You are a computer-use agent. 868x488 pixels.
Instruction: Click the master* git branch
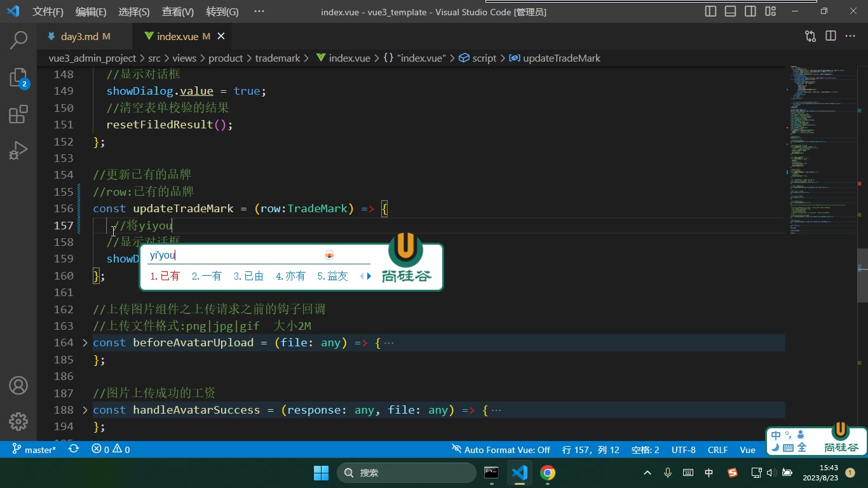34,449
